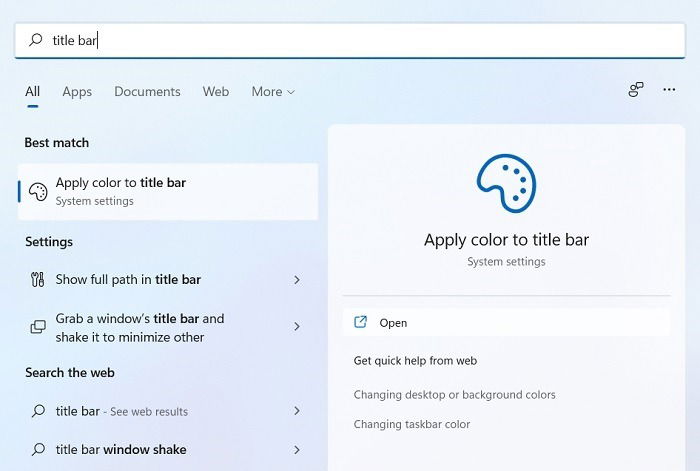Open 'Grab a window's title bar' setting
The height and width of the screenshot is (471, 700).
tap(168, 327)
